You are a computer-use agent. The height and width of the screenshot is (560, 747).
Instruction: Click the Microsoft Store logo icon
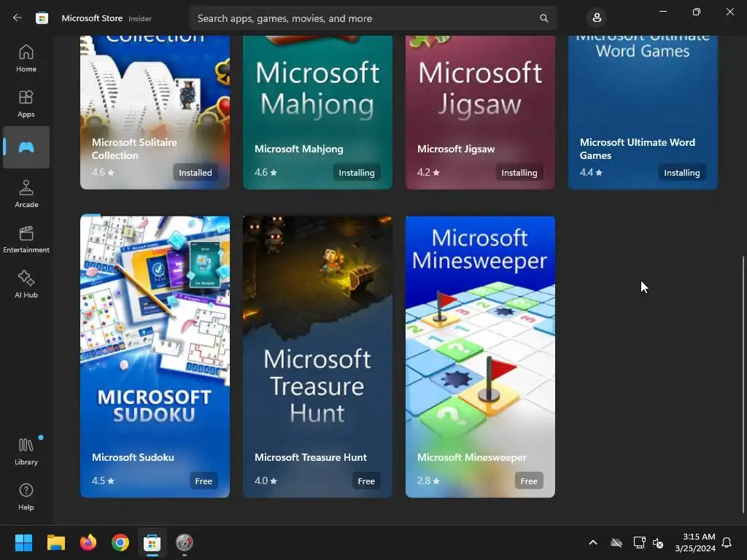click(42, 18)
